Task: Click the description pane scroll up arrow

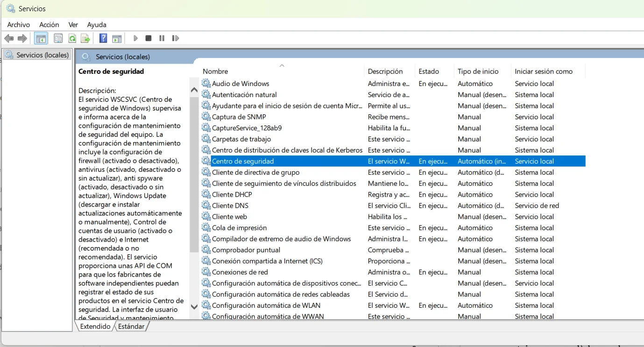Action: pos(194,90)
